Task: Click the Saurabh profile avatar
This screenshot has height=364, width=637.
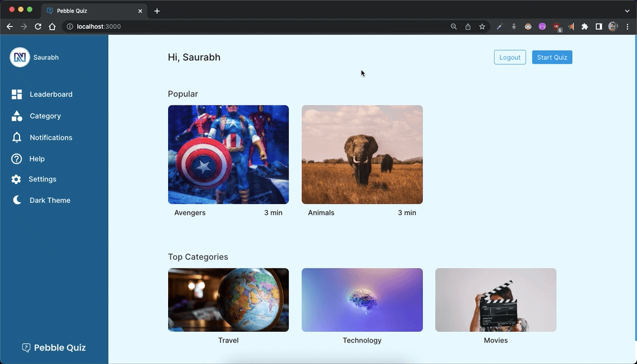Action: pyautogui.click(x=20, y=58)
